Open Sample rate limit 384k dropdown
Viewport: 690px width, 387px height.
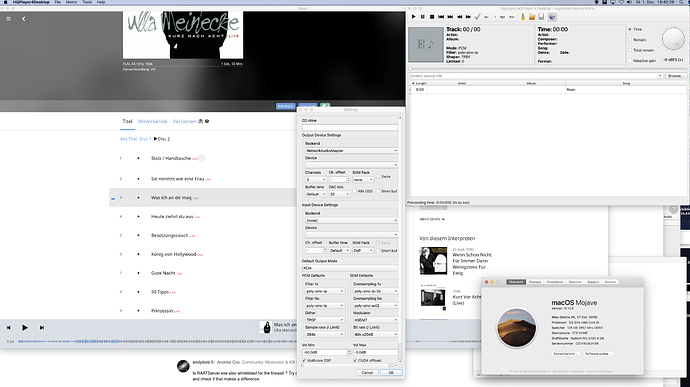coord(324,334)
